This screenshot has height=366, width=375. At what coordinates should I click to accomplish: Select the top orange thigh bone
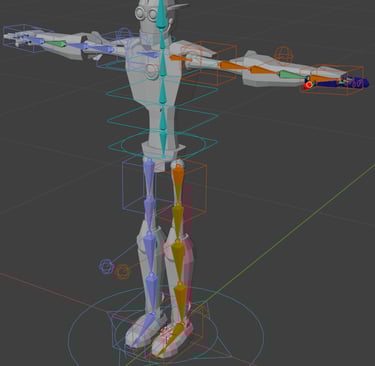pyautogui.click(x=178, y=183)
